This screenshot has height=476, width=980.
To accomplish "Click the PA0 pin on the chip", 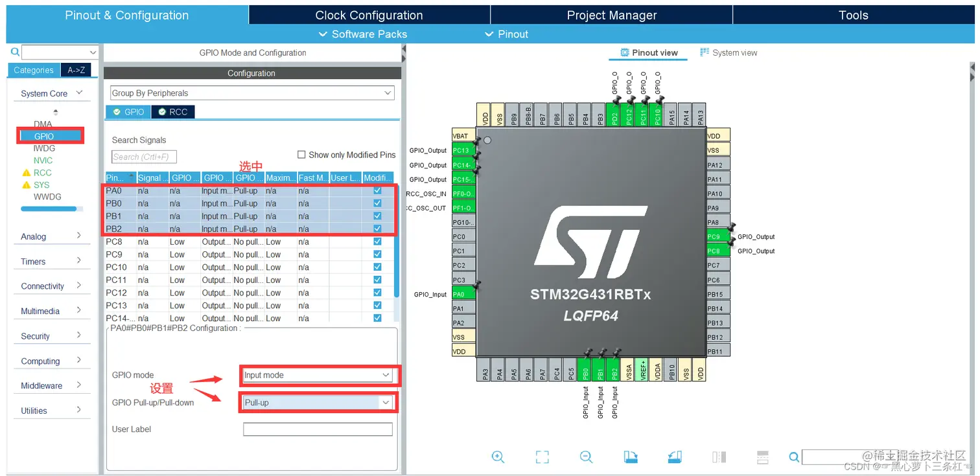I will (463, 294).
